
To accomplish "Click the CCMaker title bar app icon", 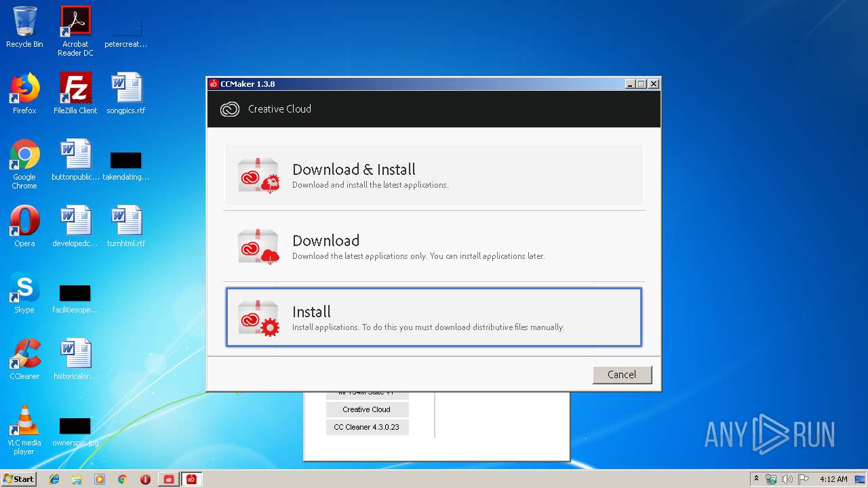I will (x=214, y=84).
